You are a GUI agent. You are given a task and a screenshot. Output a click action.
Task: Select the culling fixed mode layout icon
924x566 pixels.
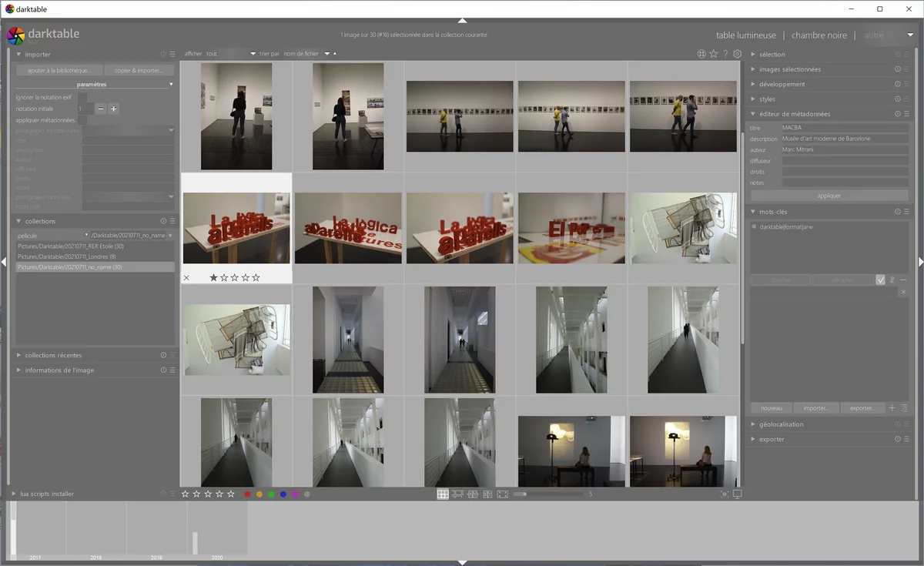[x=473, y=494]
